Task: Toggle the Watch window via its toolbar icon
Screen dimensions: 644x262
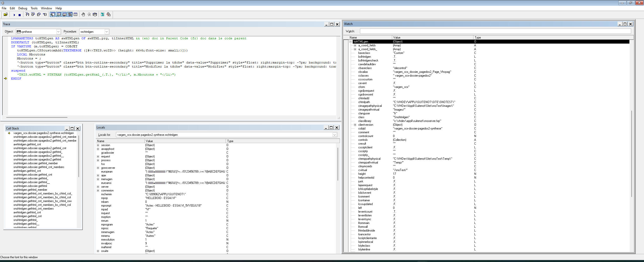Action: point(58,15)
